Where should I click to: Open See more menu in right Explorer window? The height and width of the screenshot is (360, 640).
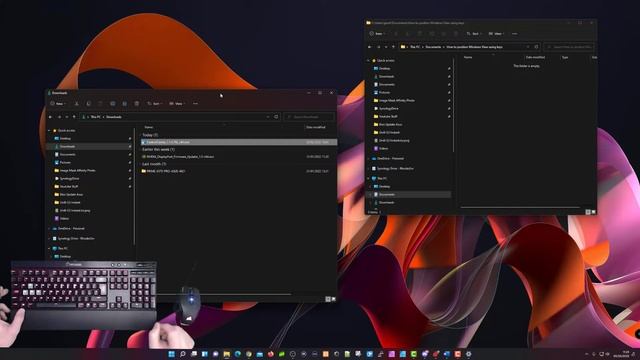point(514,34)
